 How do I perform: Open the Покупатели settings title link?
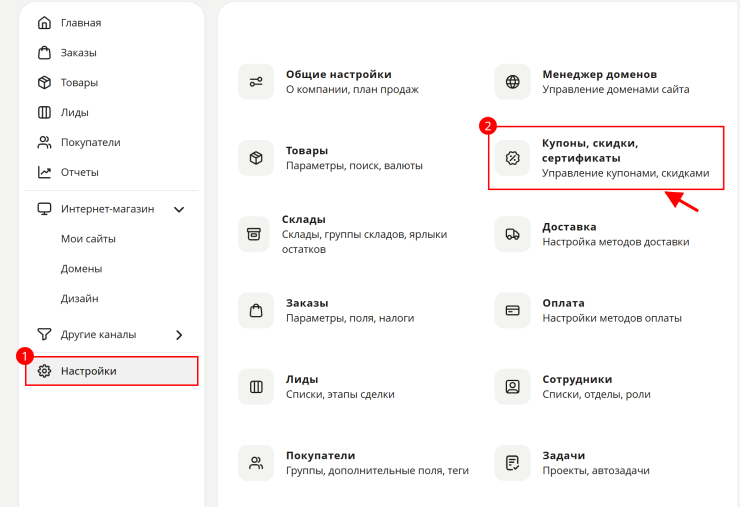[320, 456]
